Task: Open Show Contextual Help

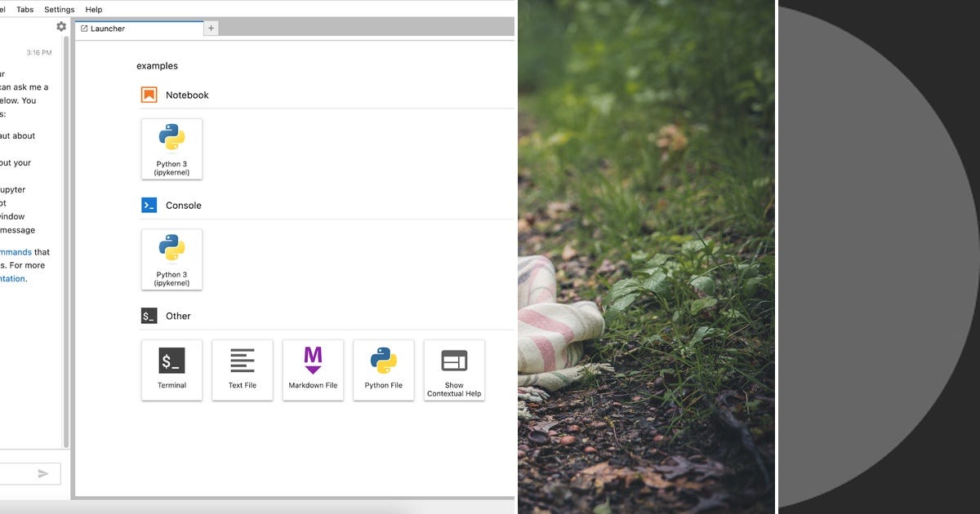Action: [x=454, y=370]
